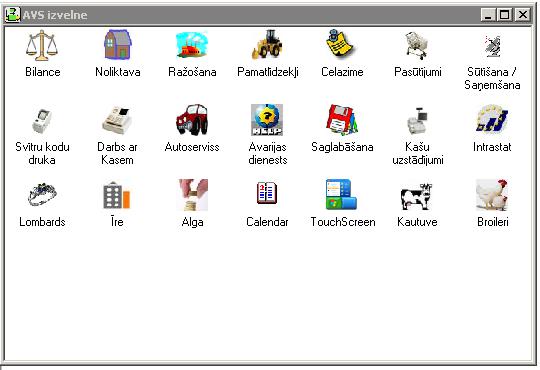Open the Bilance scales icon

click(42, 45)
